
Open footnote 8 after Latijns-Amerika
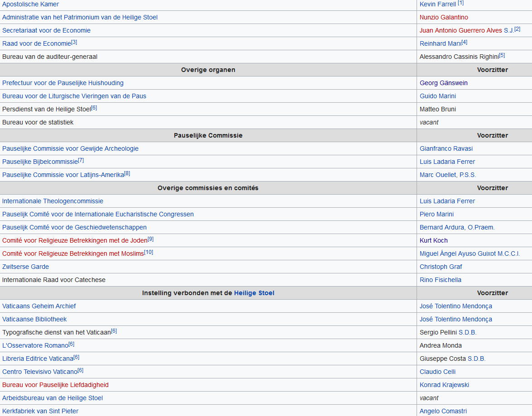tap(127, 173)
